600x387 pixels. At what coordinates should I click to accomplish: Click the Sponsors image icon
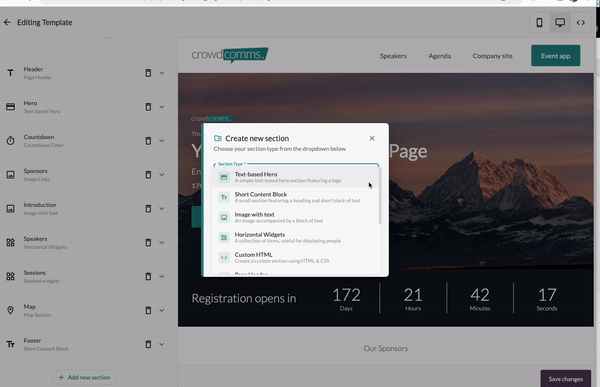click(10, 175)
